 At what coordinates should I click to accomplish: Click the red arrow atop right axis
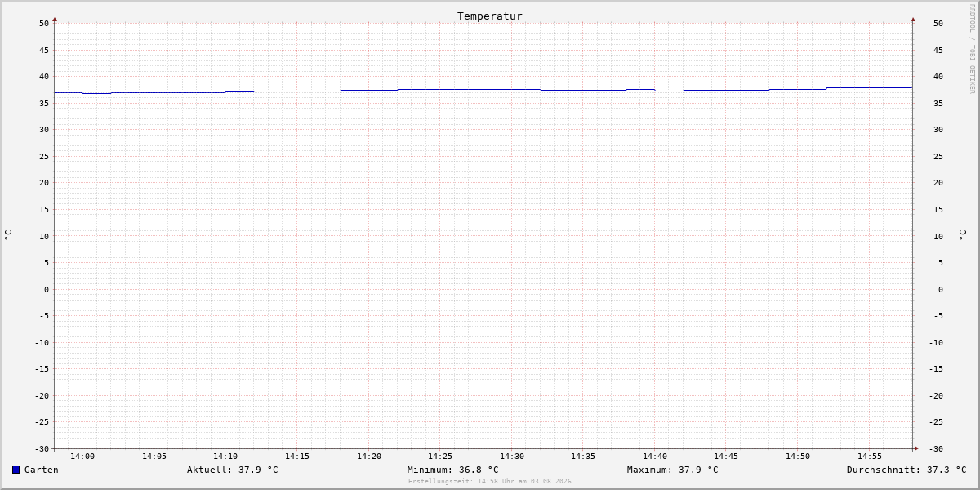(x=913, y=19)
